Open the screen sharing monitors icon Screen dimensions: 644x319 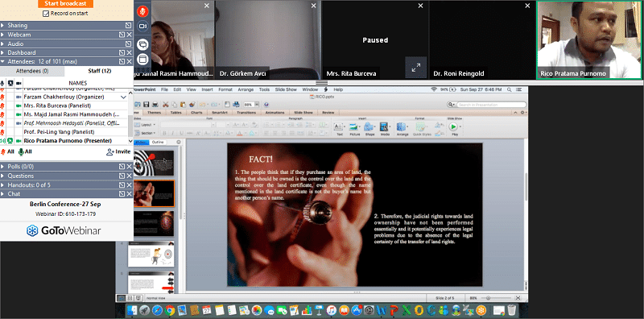coord(142,44)
